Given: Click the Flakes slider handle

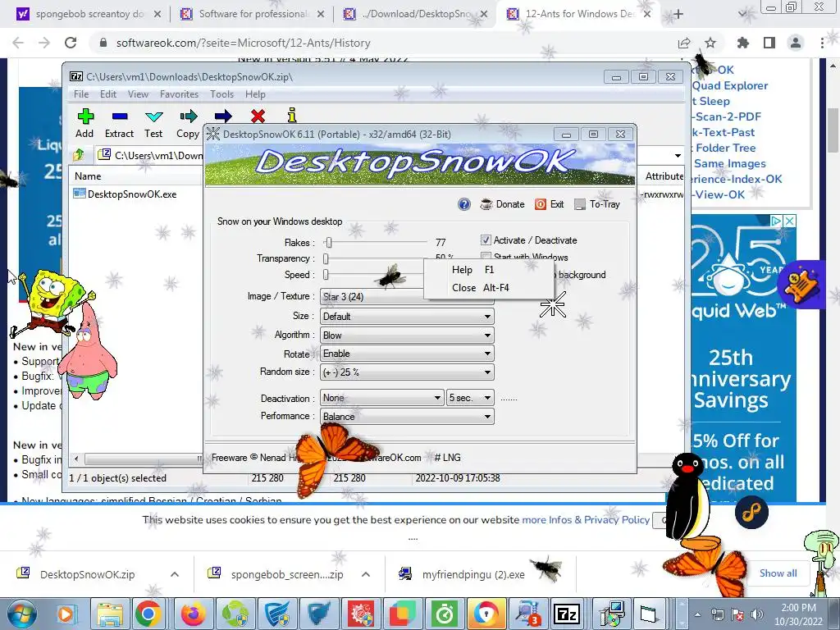Looking at the screenshot, I should [x=329, y=243].
